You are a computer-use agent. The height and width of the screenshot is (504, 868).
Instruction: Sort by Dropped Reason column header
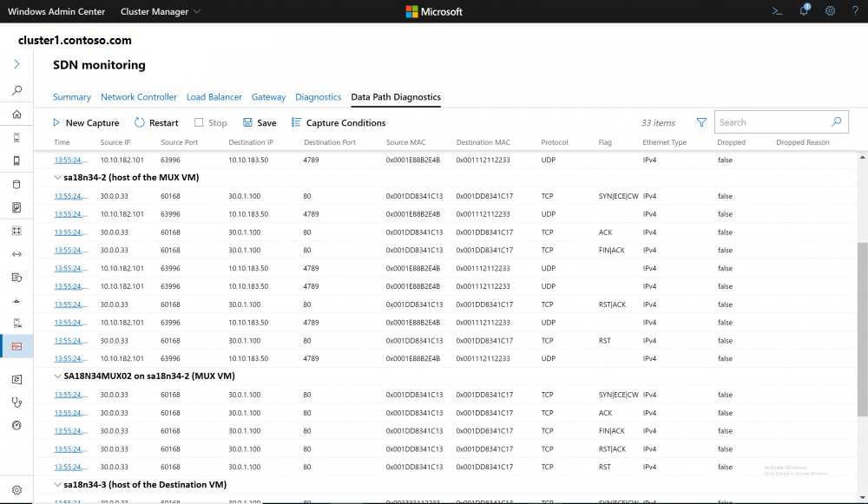(x=803, y=142)
